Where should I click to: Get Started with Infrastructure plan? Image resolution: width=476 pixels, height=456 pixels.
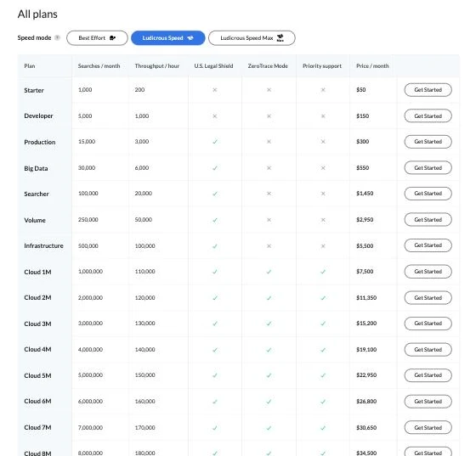[428, 245]
